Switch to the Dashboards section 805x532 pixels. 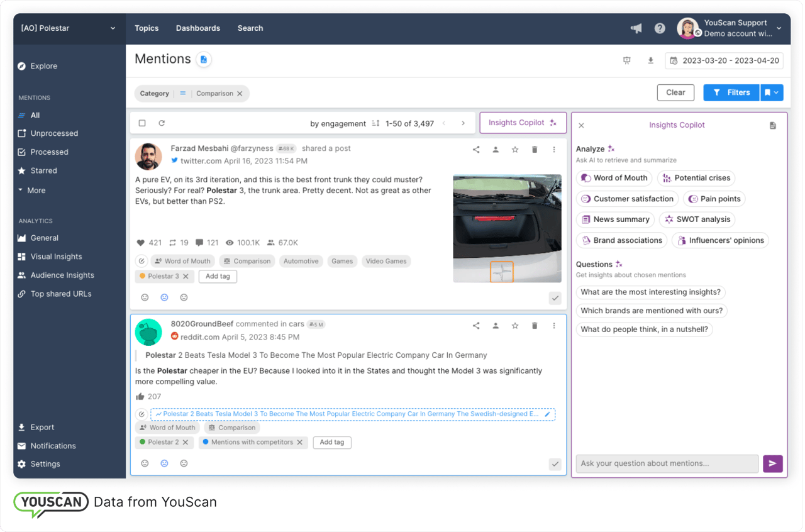coord(197,28)
